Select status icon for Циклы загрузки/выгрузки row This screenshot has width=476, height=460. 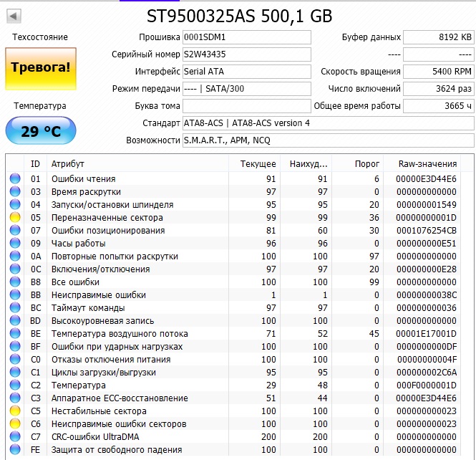15,372
